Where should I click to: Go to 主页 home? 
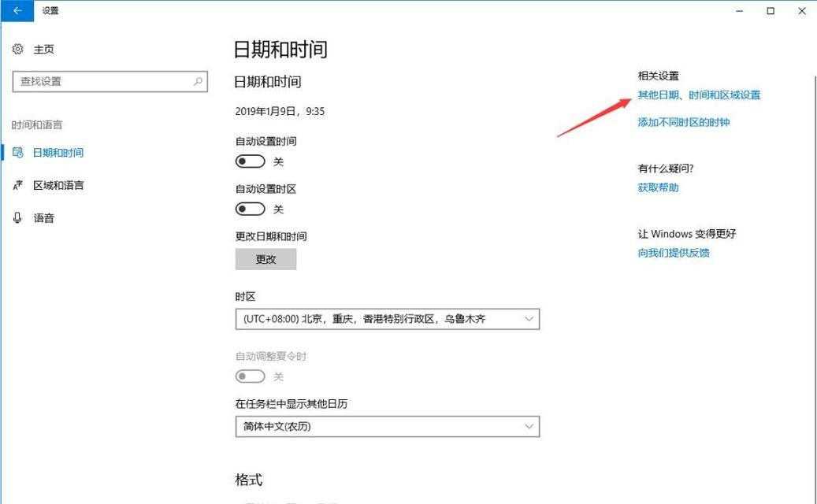44,49
